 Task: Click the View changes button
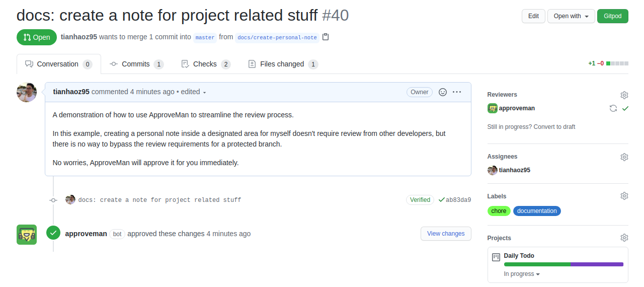[x=446, y=234]
